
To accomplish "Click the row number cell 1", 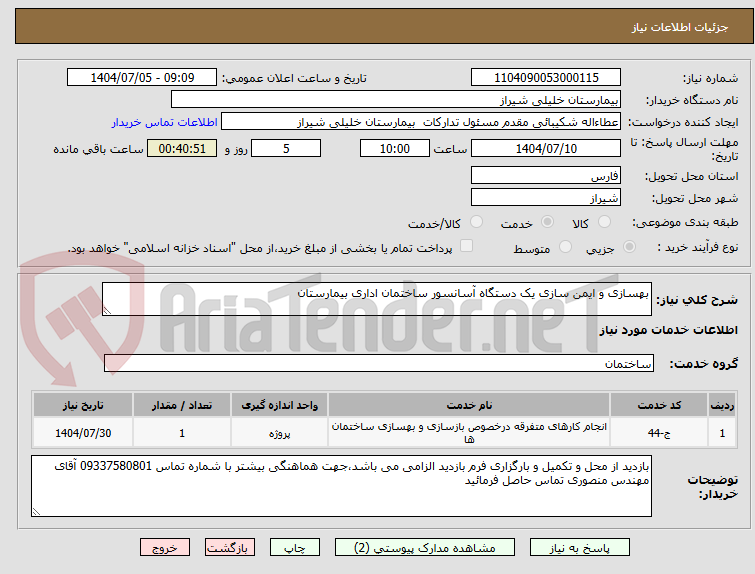I will click(722, 433).
